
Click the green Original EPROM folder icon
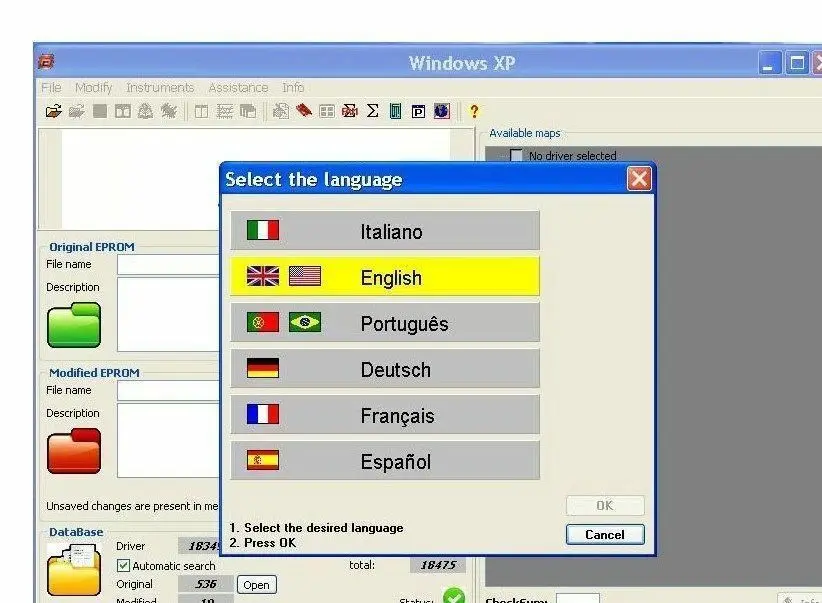(74, 325)
